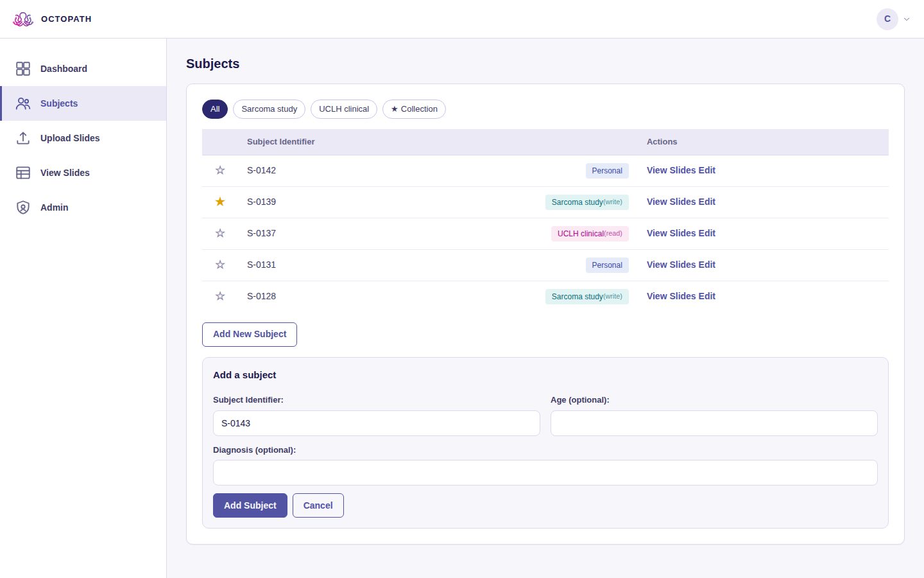View slides for subject S-0131
Image resolution: width=924 pixels, height=578 pixels.
[x=671, y=265]
